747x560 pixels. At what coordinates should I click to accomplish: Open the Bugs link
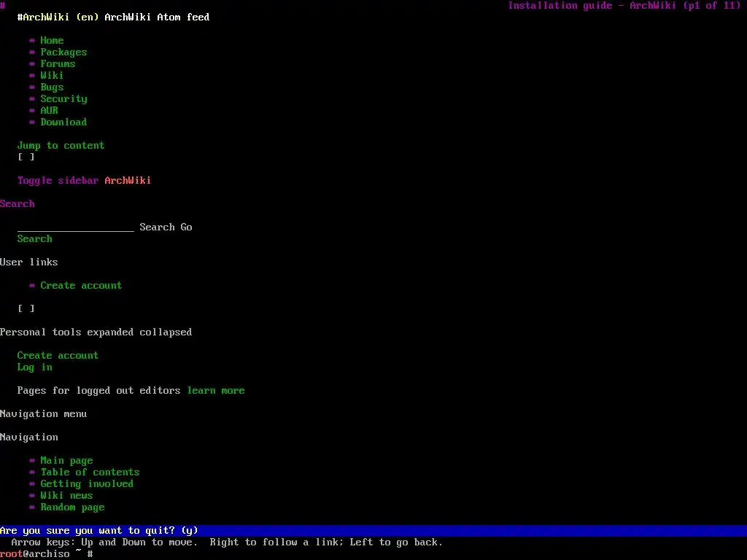pyautogui.click(x=52, y=87)
